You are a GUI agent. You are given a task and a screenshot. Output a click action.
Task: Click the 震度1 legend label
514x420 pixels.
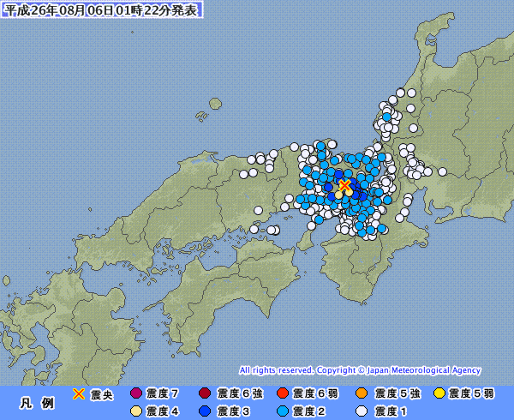point(391,411)
